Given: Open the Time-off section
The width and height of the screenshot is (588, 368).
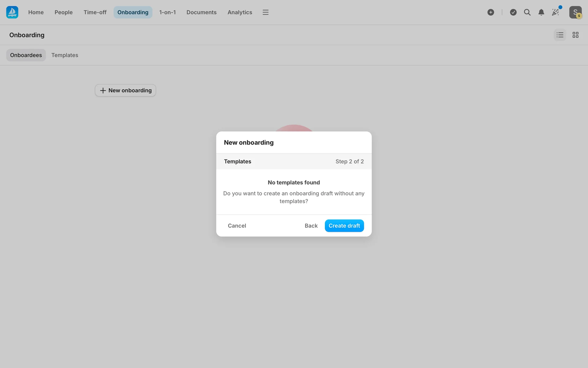Looking at the screenshot, I should 95,12.
